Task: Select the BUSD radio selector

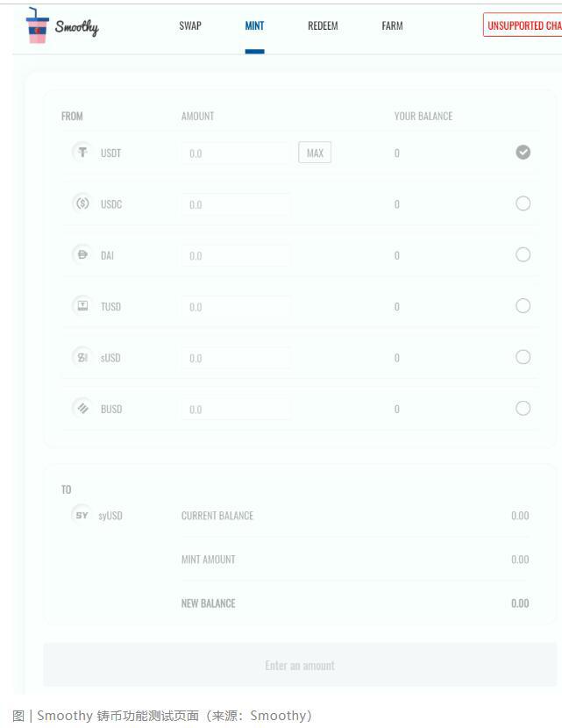Action: 523,408
